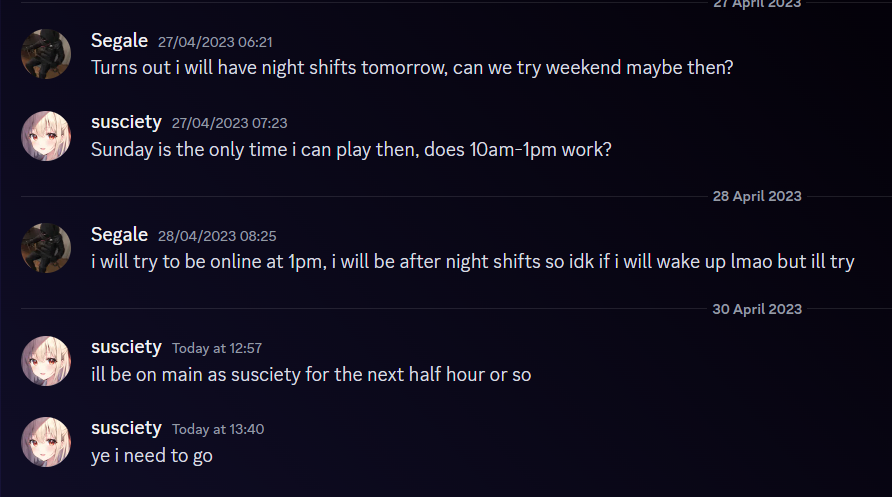The width and height of the screenshot is (892, 497).
Task: Click the message asking if 10am-1pm works
Action: (351, 149)
